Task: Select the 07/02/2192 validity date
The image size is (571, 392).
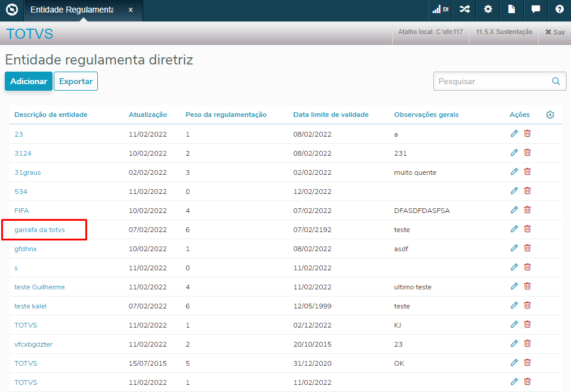Action: (x=313, y=230)
